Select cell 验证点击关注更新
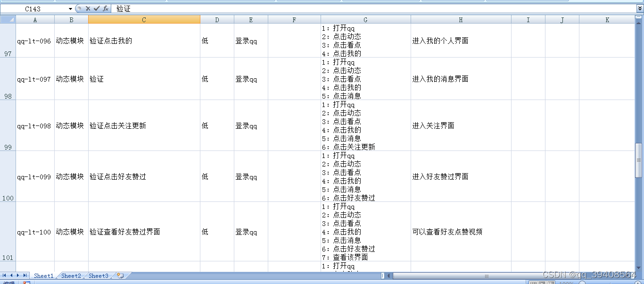This screenshot has width=644, height=284. click(144, 125)
